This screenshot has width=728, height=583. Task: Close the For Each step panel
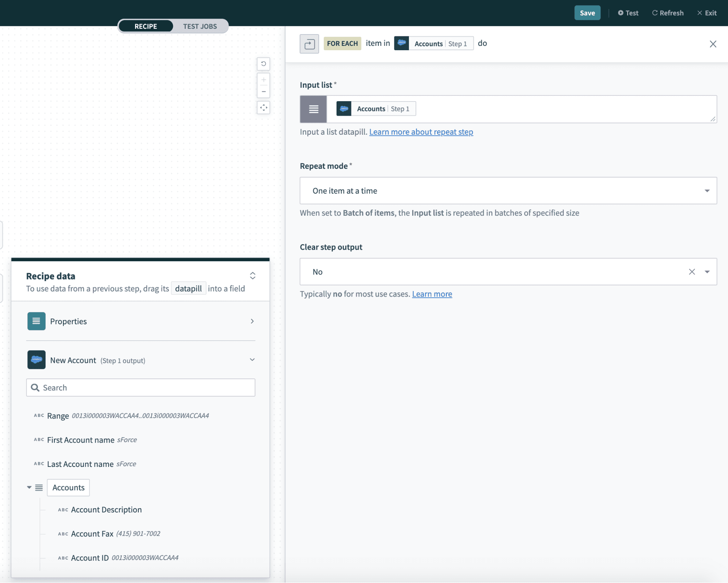713,44
